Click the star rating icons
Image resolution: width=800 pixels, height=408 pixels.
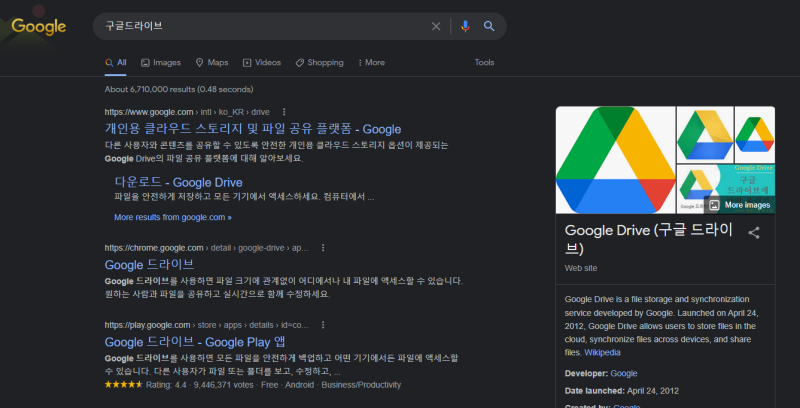[123, 385]
